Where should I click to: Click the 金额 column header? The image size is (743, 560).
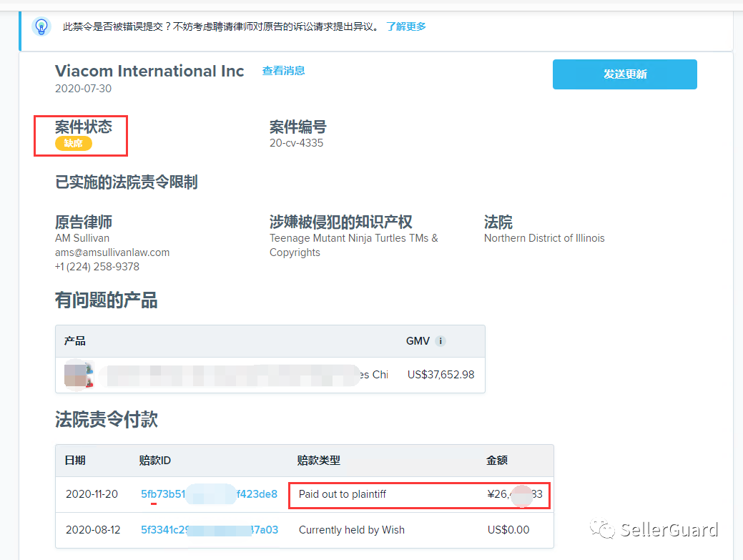click(x=496, y=461)
